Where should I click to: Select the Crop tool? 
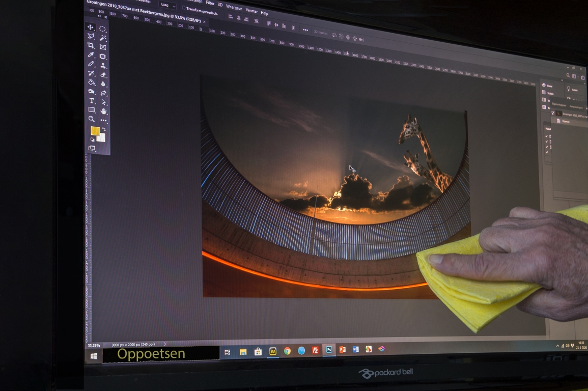[x=91, y=45]
